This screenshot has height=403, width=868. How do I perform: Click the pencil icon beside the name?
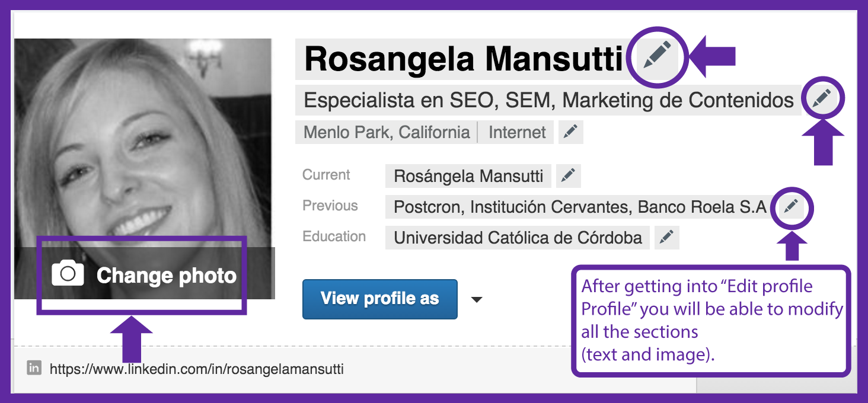[x=656, y=55]
